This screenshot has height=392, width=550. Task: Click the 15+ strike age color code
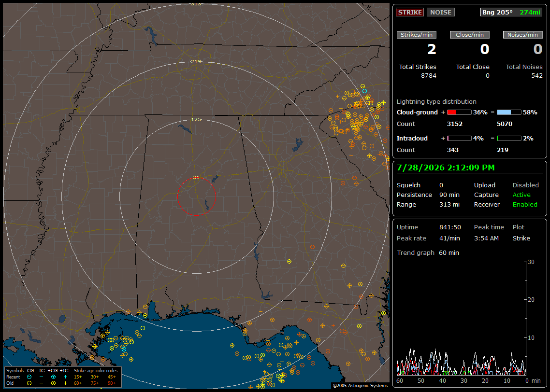(x=78, y=377)
